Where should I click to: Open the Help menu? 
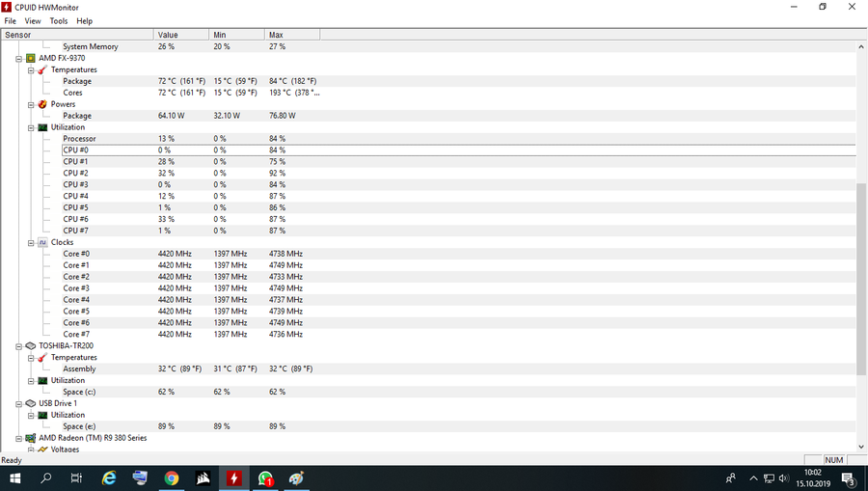(84, 21)
